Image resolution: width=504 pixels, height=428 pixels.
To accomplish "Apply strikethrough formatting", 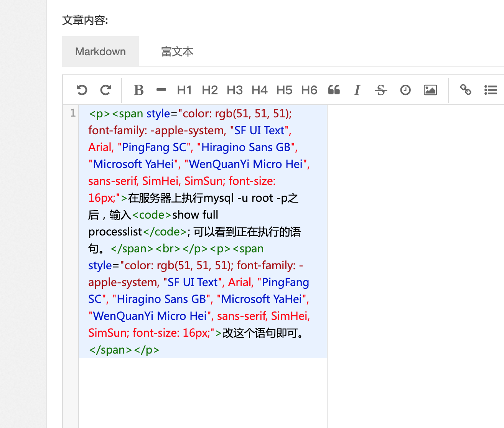I will pyautogui.click(x=381, y=90).
